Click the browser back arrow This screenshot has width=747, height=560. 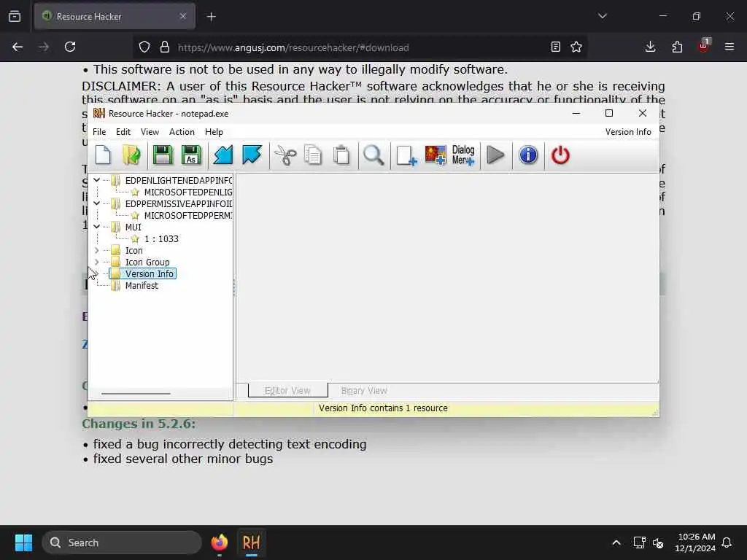point(18,47)
